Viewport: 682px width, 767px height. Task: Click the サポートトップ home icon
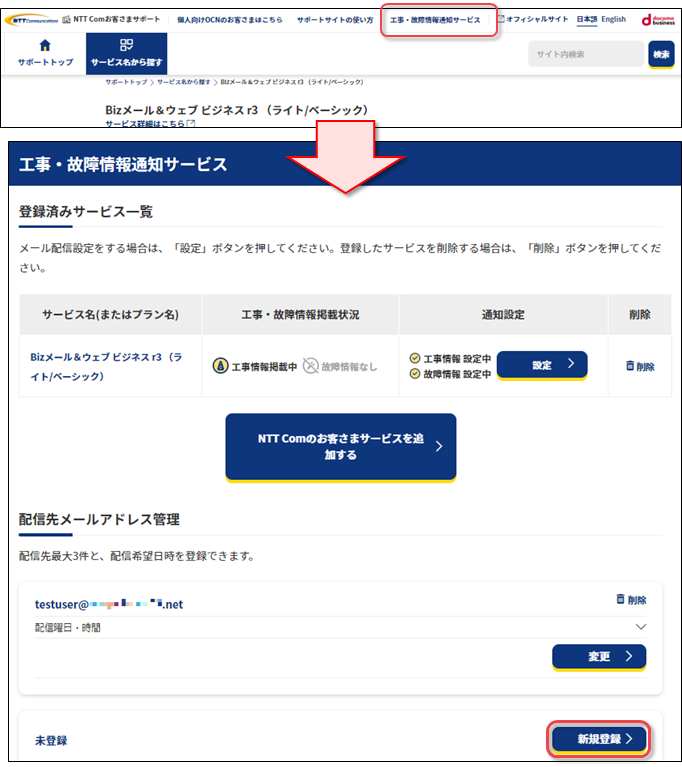(45, 46)
